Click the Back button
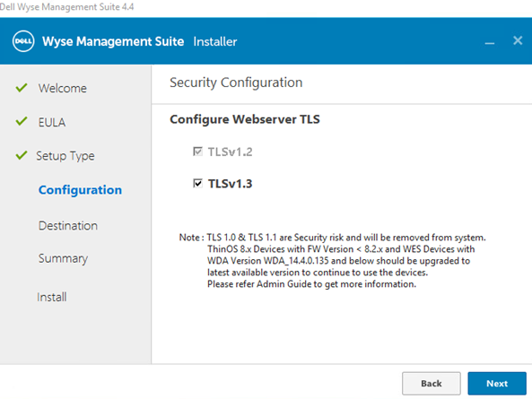Viewport: 532px width, 399px height. pyautogui.click(x=432, y=384)
